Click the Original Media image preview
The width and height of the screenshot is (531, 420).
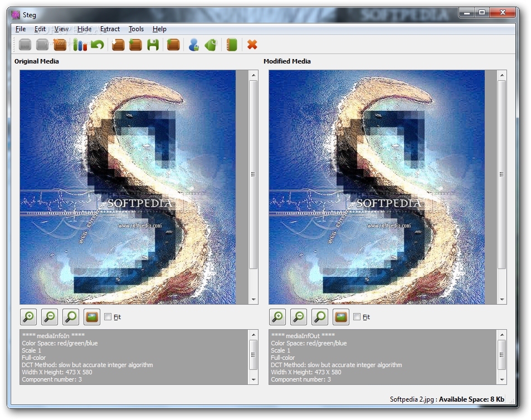[x=128, y=187]
